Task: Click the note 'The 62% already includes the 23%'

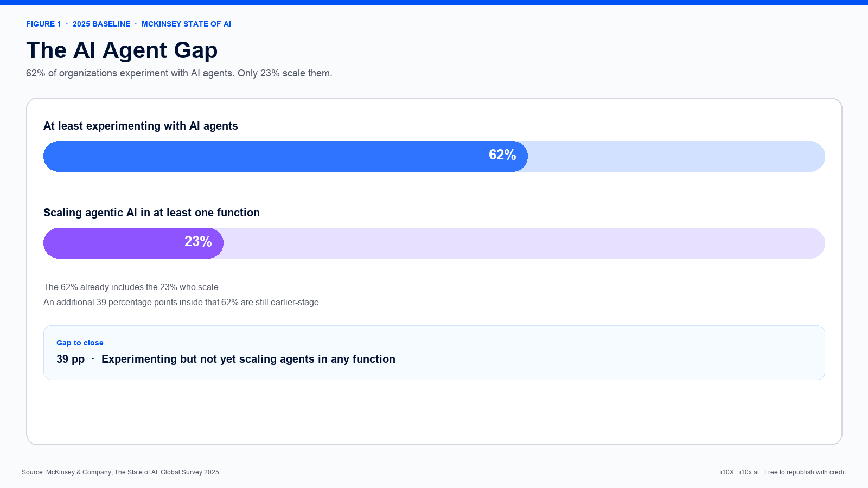Action: click(132, 287)
